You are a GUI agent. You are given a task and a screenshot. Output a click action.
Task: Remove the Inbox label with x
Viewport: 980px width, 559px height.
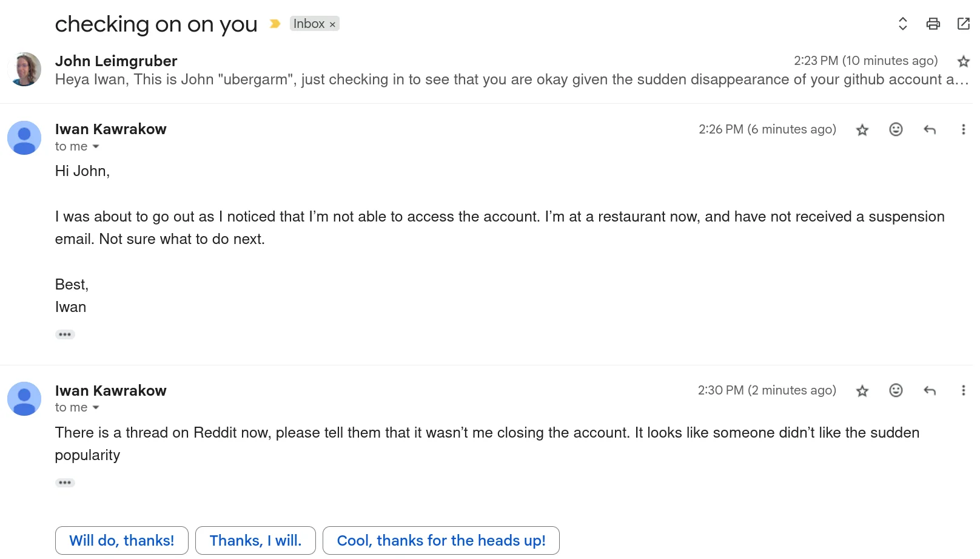point(332,24)
